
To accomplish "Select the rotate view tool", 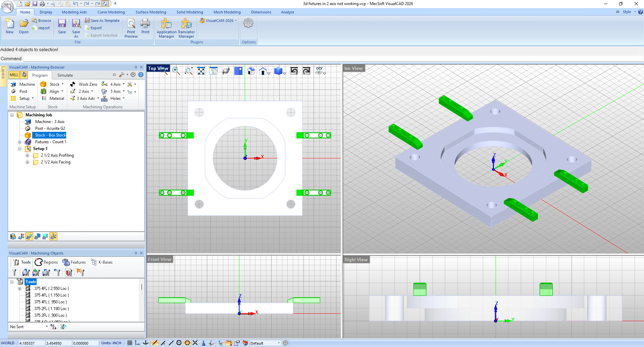I will coord(226,71).
